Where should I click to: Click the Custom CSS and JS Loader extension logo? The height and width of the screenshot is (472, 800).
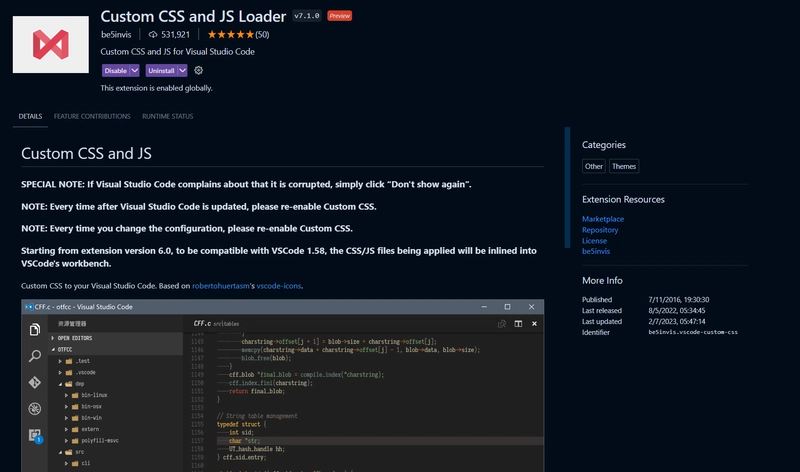(x=51, y=44)
